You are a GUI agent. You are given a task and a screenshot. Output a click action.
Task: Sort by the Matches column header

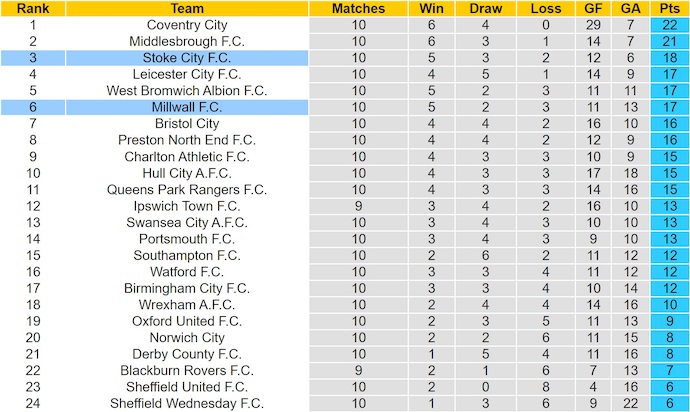(357, 8)
